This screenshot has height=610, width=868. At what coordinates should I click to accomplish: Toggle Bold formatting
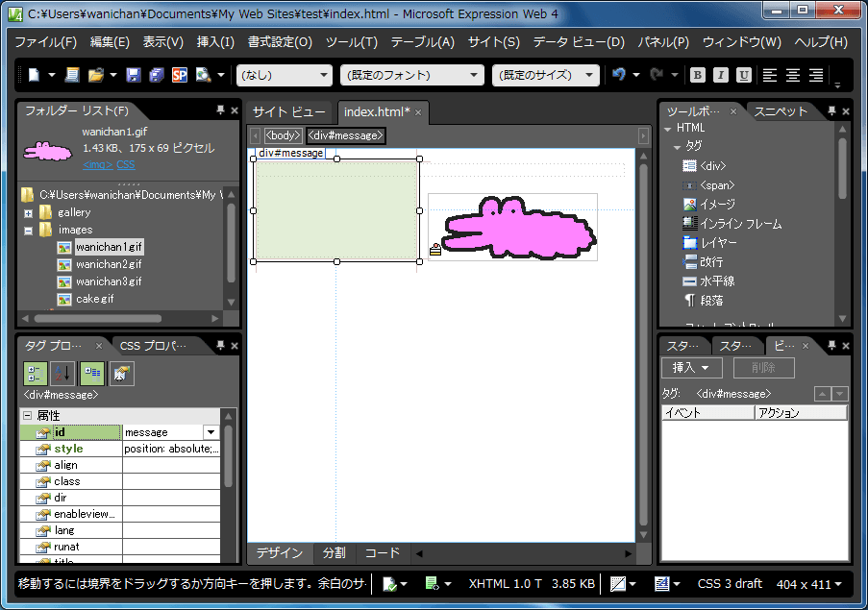(x=698, y=75)
